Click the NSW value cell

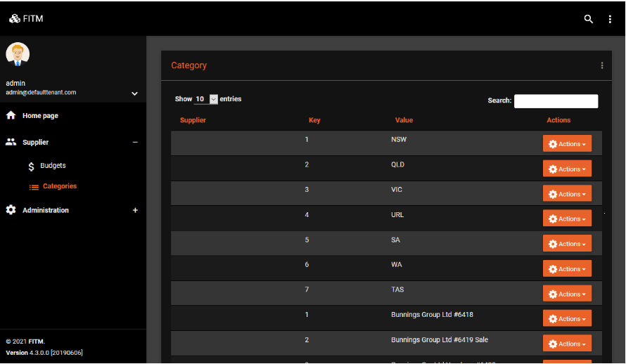[399, 140]
